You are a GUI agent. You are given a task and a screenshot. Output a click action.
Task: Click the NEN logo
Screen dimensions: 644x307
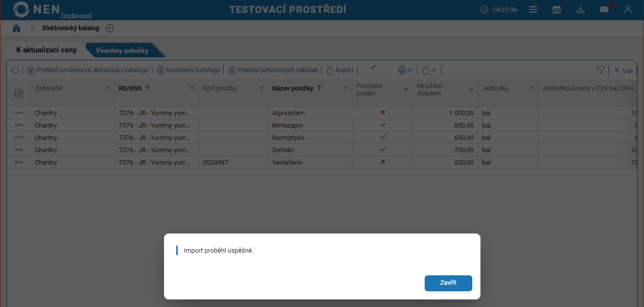click(x=37, y=9)
